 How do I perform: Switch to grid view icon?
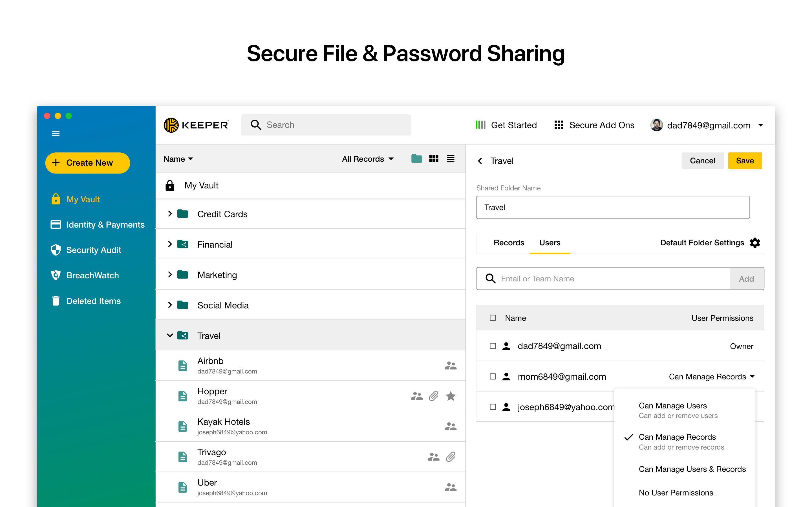pos(434,159)
